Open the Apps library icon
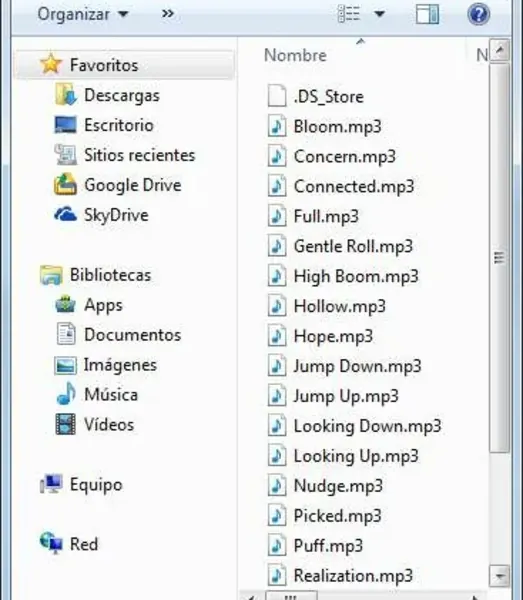The height and width of the screenshot is (600, 523). coord(65,304)
